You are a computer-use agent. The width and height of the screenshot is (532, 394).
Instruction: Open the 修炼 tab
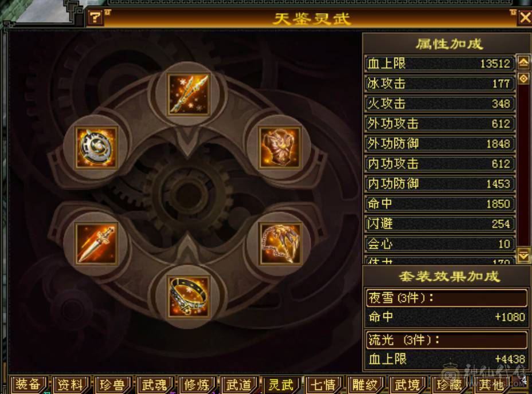click(x=197, y=385)
